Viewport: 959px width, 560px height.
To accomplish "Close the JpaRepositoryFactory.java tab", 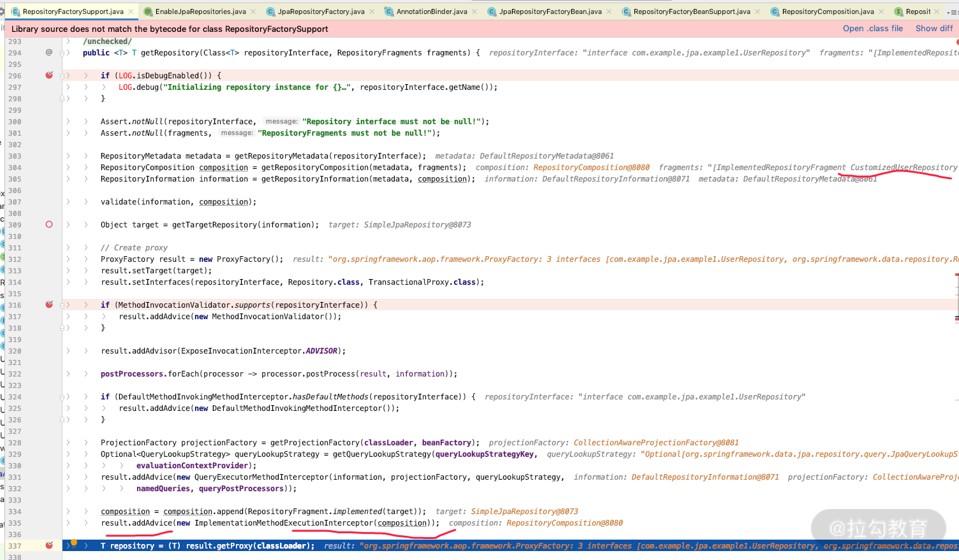I will (372, 11).
